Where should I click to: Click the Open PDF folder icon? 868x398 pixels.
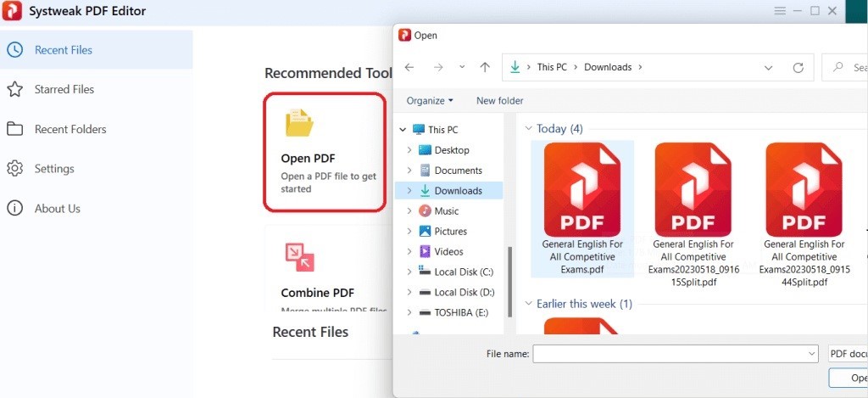pos(299,122)
